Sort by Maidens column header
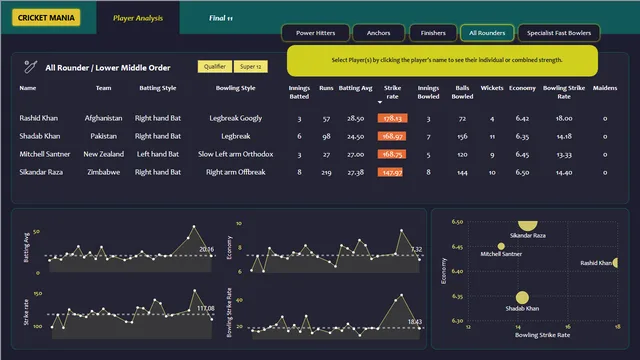The height and width of the screenshot is (360, 640). point(605,88)
